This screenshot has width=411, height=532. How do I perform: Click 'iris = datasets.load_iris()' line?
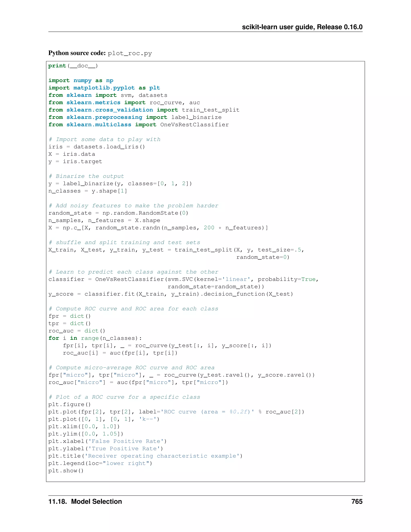(97, 147)
